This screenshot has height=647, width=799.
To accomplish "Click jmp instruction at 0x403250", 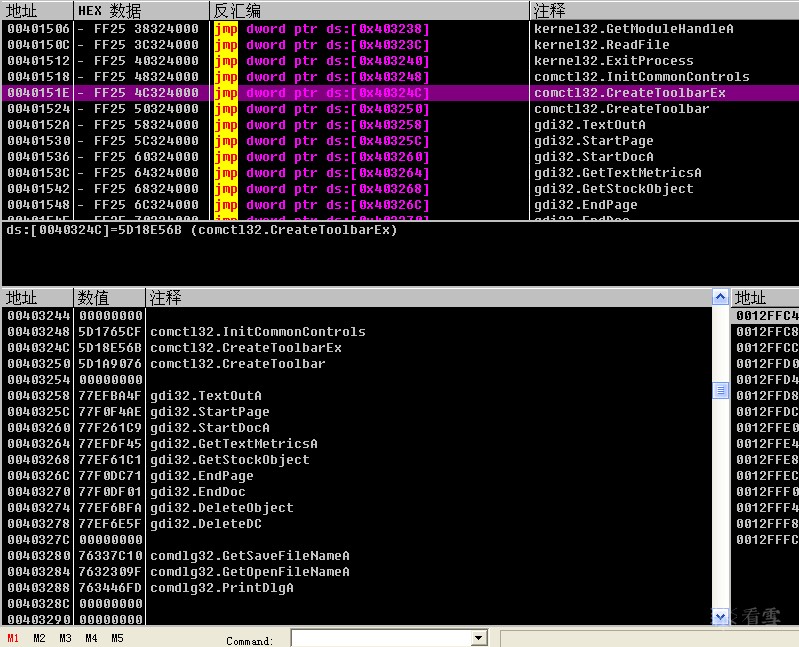I will coord(322,109).
